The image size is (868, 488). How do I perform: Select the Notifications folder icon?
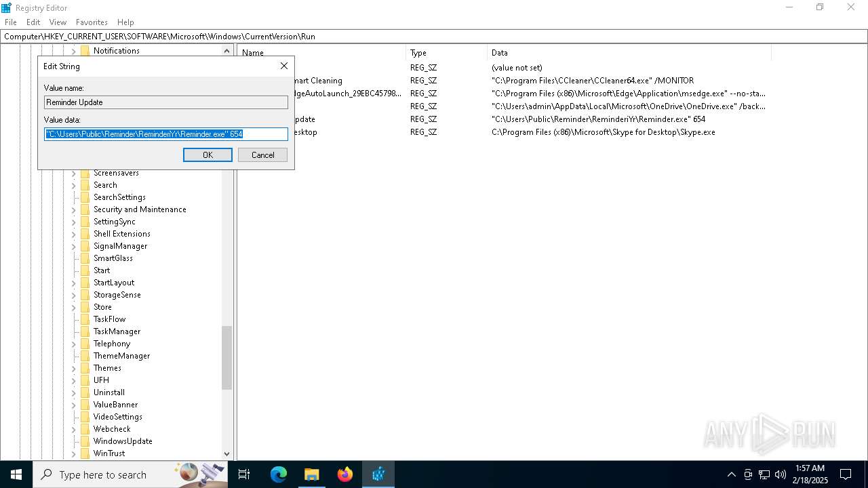[x=85, y=51]
